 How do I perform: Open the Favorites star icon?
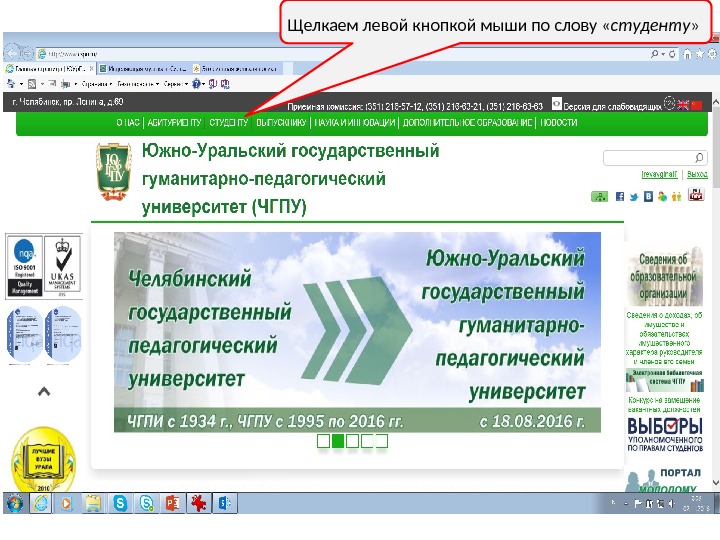[x=699, y=54]
